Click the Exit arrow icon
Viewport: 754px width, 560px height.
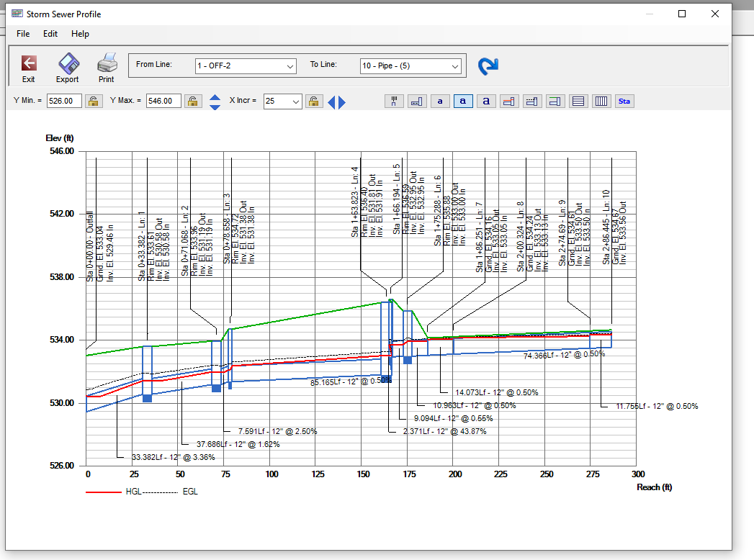tap(28, 63)
